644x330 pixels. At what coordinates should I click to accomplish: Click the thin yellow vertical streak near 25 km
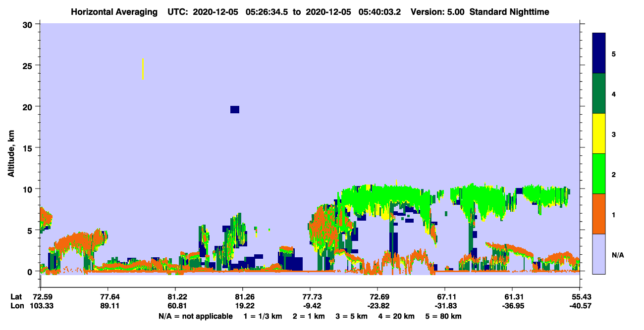(x=143, y=69)
